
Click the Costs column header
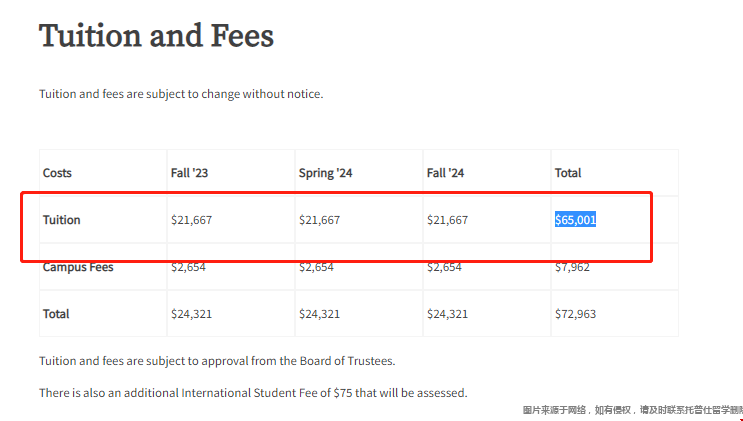(57, 173)
